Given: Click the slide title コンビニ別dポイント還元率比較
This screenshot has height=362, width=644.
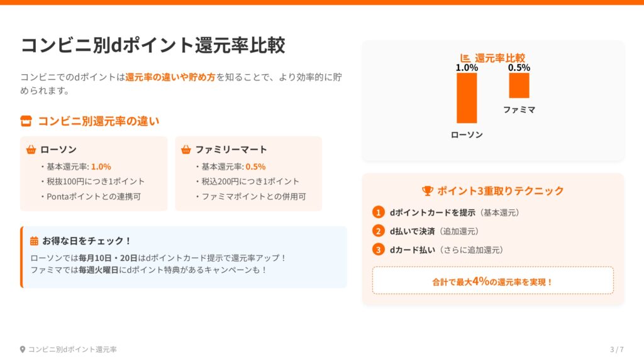Looking at the screenshot, I should 153,45.
